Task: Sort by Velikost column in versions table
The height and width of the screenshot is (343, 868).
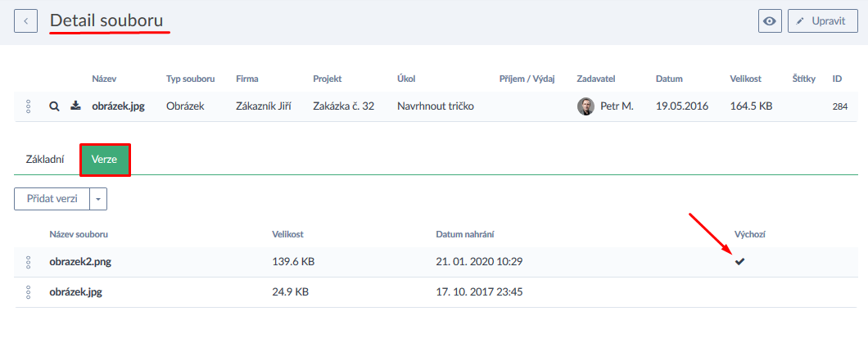Action: tap(288, 235)
